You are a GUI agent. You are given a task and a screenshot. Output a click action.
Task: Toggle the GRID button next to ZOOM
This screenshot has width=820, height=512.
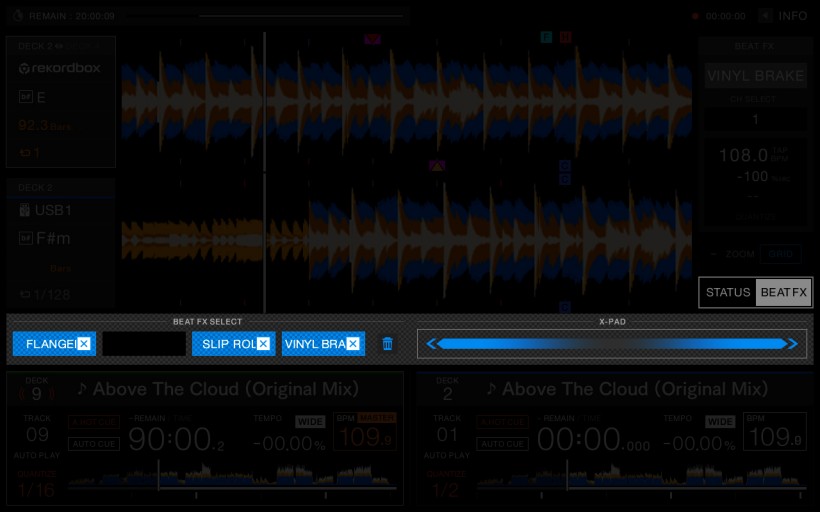click(x=780, y=254)
